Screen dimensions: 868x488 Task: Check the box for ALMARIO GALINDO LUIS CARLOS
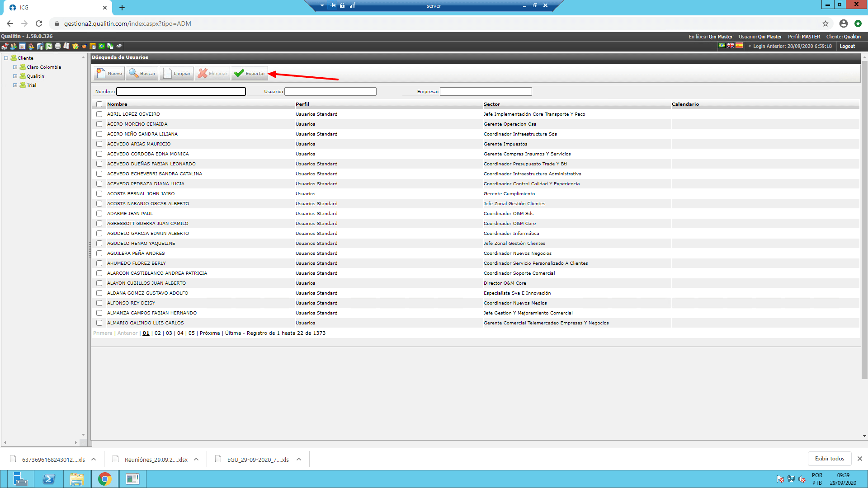tap(99, 323)
